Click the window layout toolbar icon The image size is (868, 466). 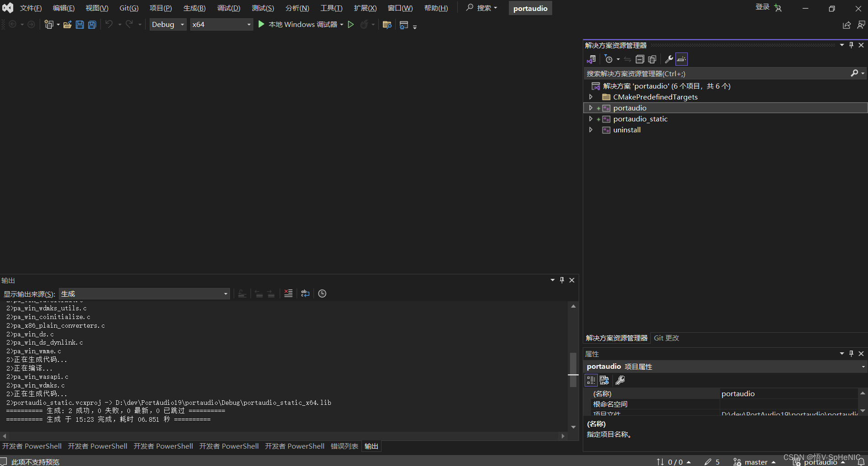pyautogui.click(x=403, y=25)
